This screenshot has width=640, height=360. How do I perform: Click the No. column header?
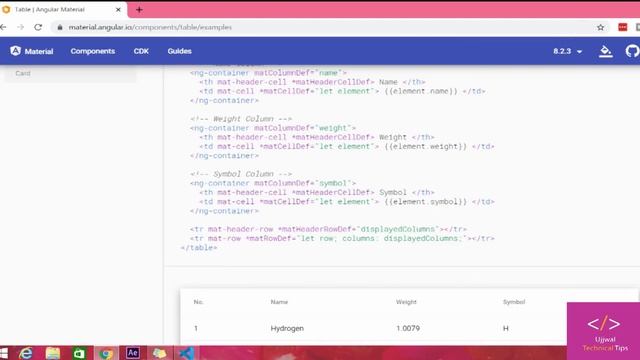(x=198, y=302)
